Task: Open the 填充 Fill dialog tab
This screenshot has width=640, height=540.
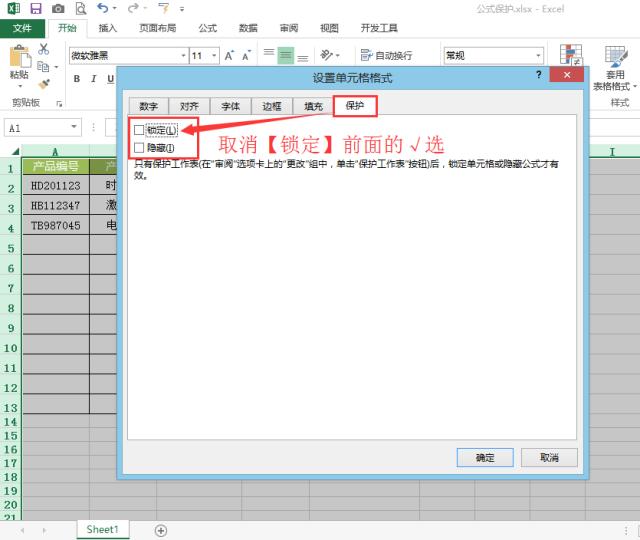Action: 313,107
